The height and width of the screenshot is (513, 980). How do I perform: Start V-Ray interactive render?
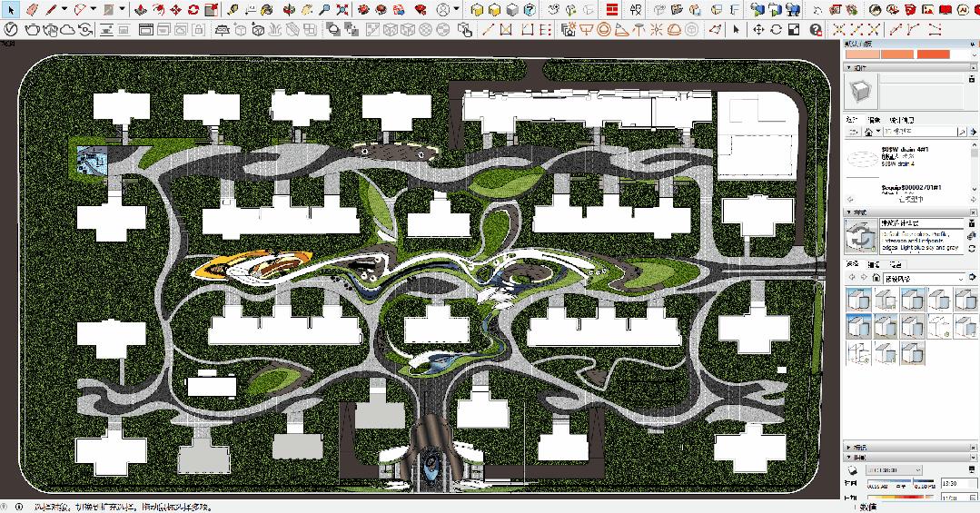tap(49, 29)
